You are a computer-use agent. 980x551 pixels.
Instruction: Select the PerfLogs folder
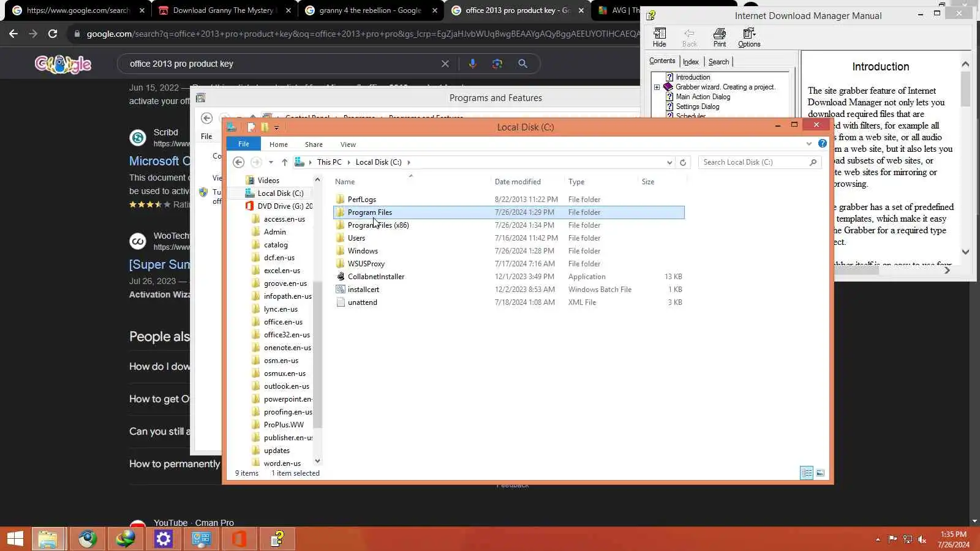[361, 200]
